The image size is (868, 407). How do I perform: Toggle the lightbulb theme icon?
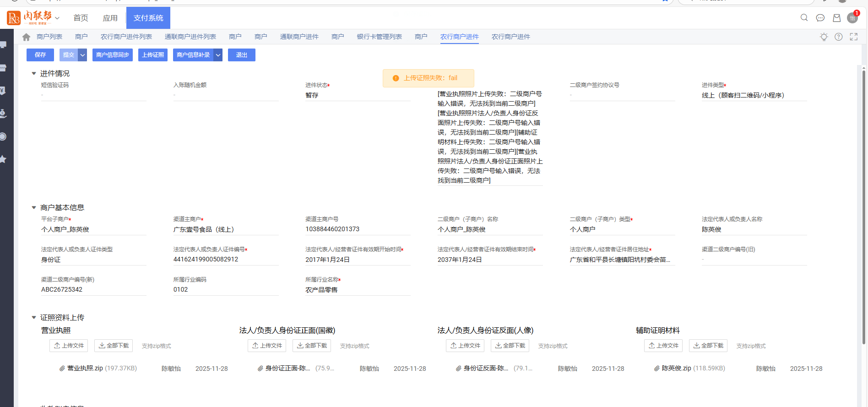[x=824, y=37]
